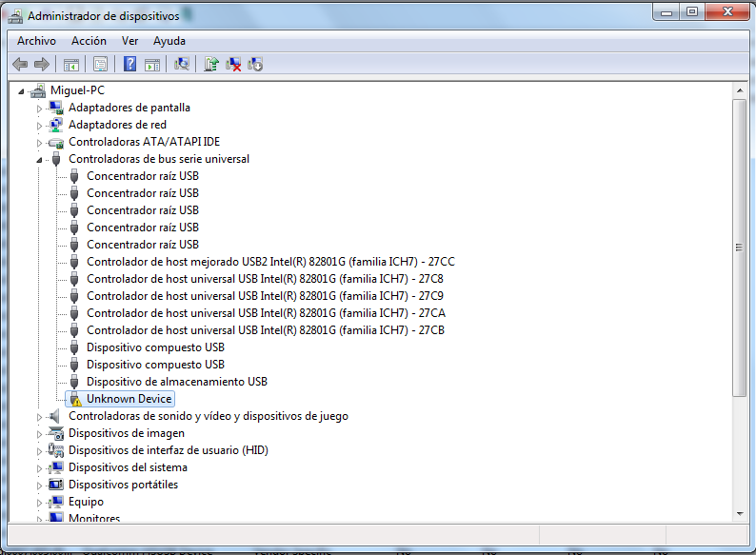This screenshot has height=555, width=756.
Task: Click the scrollbar up arrow
Action: tap(740, 90)
